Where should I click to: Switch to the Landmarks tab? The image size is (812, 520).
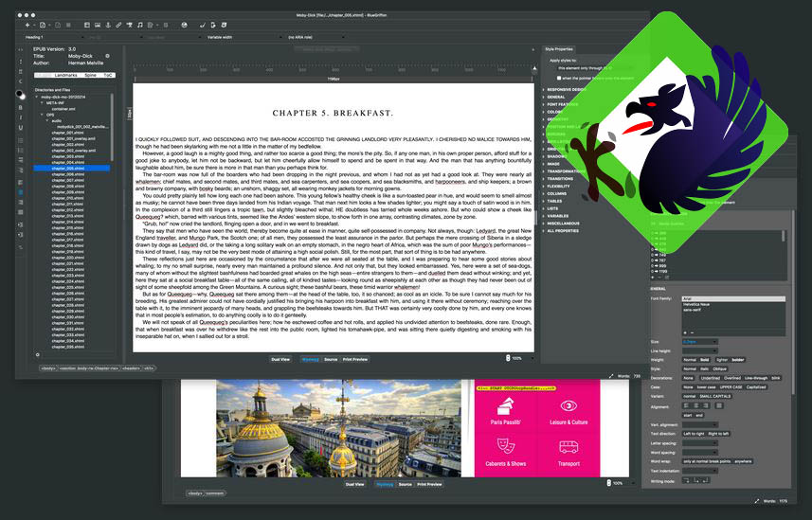coord(66,75)
